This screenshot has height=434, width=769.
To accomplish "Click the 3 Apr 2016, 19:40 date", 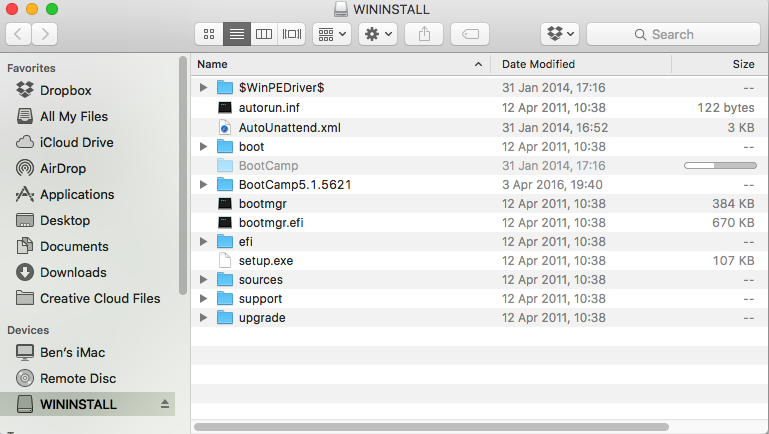I will tap(552, 184).
